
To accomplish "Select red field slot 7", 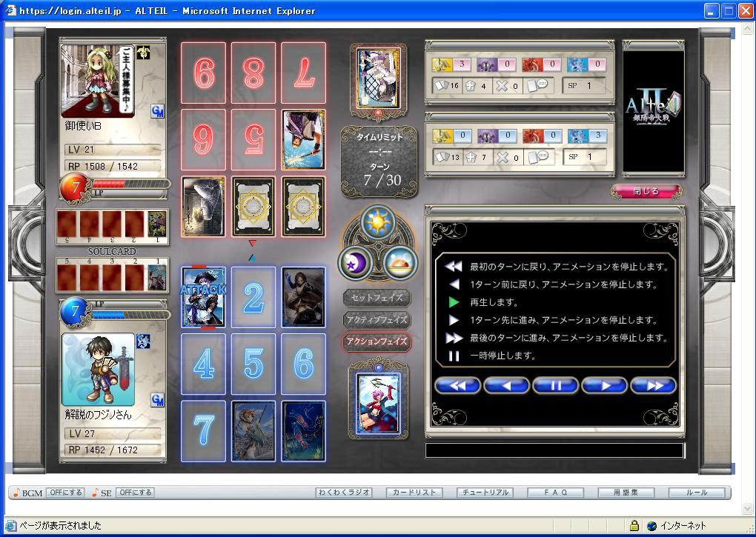I will point(304,73).
